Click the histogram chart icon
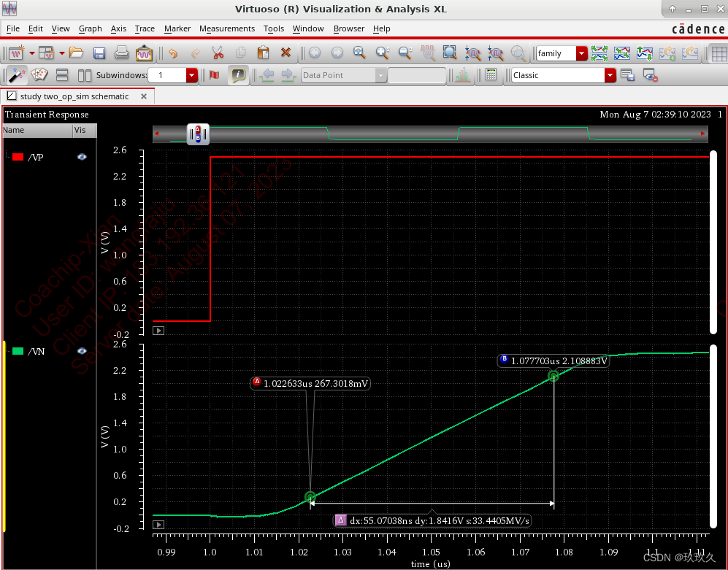 point(461,75)
